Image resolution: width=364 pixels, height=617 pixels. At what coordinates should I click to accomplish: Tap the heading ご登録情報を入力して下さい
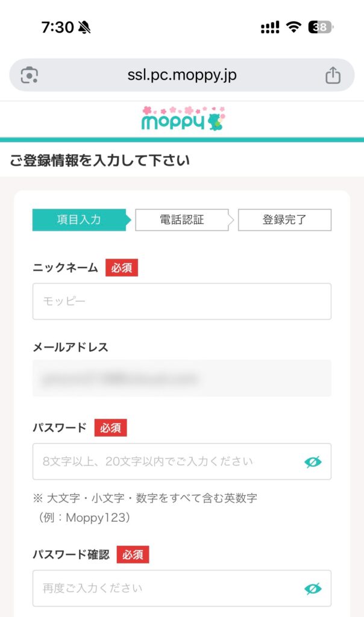click(100, 160)
